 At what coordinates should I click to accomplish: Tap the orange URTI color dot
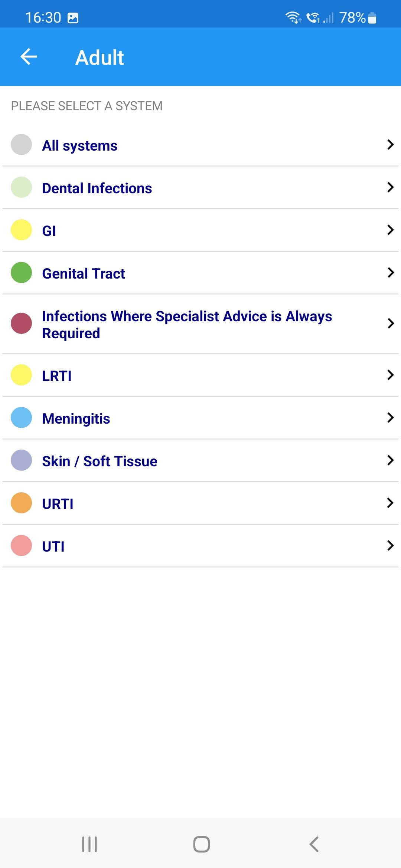click(x=21, y=503)
